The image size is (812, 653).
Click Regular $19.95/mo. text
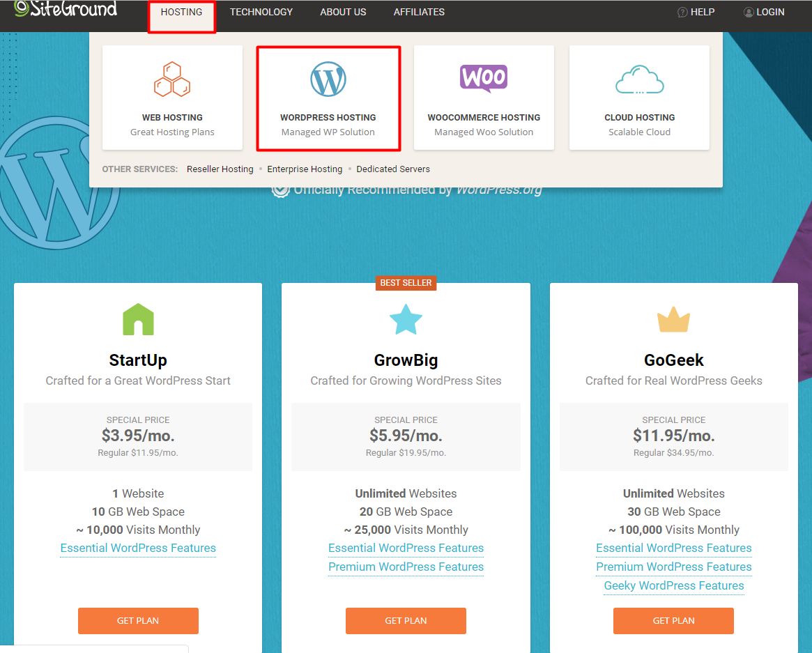coord(406,452)
